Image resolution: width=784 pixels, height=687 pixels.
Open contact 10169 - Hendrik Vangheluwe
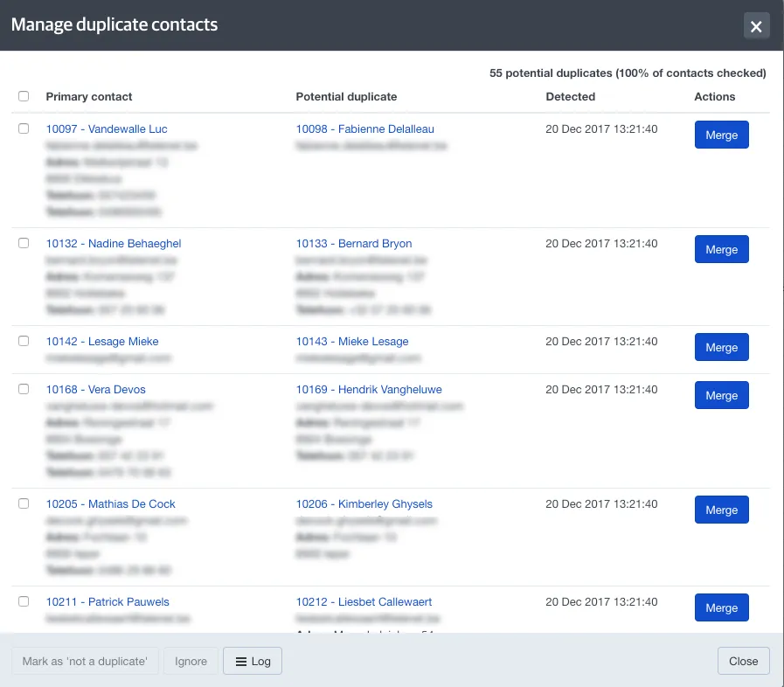pyautogui.click(x=369, y=390)
